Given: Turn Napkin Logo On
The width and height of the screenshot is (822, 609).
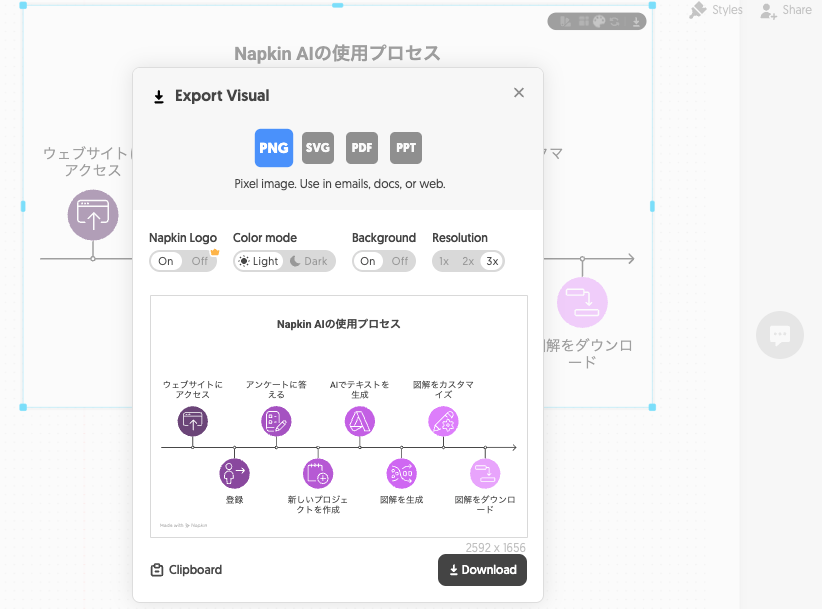Looking at the screenshot, I should [166, 261].
